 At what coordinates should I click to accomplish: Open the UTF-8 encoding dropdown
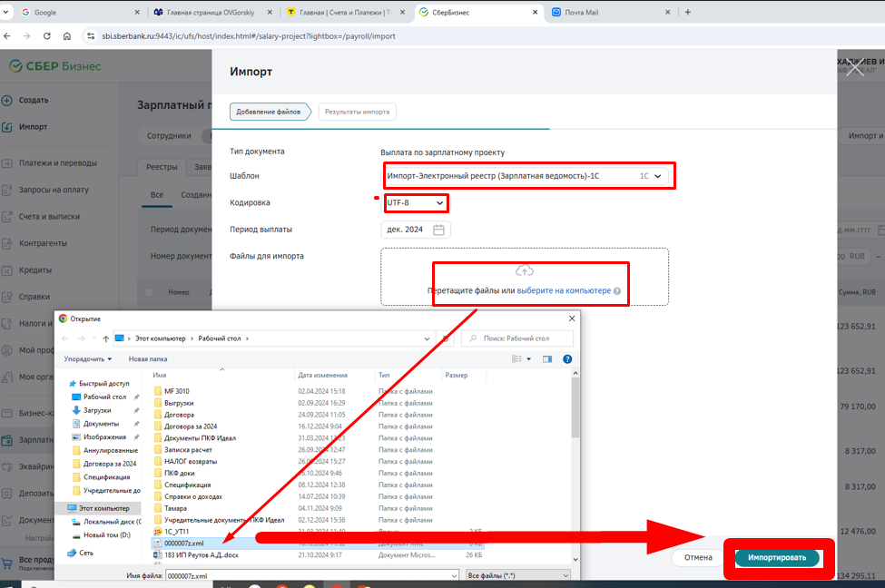click(x=416, y=202)
